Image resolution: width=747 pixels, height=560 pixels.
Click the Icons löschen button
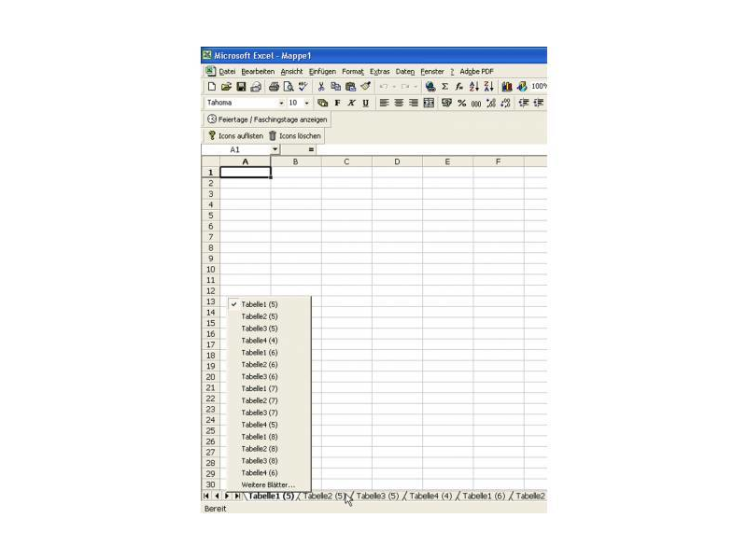click(295, 136)
